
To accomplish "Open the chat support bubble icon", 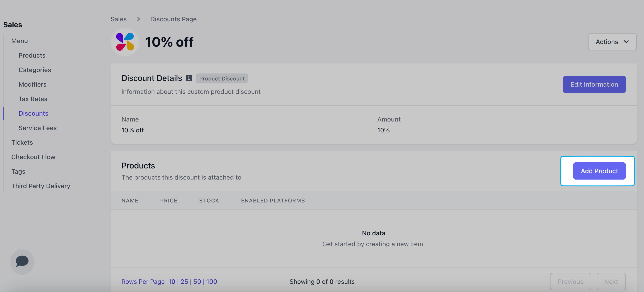I will [22, 262].
